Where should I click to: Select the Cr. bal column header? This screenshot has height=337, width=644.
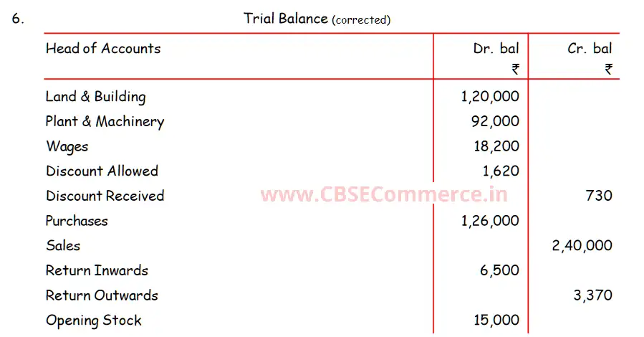[590, 49]
